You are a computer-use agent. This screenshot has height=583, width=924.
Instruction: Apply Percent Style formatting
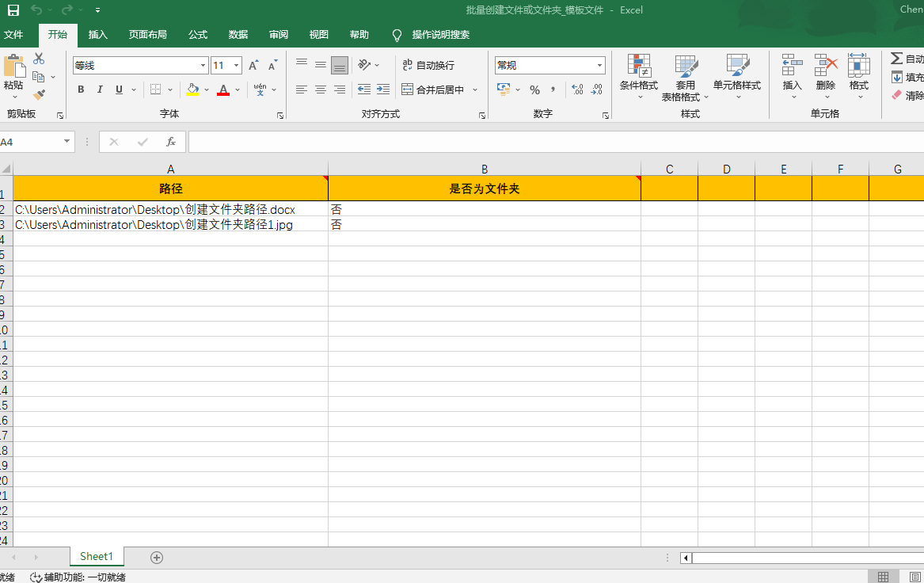click(x=535, y=90)
